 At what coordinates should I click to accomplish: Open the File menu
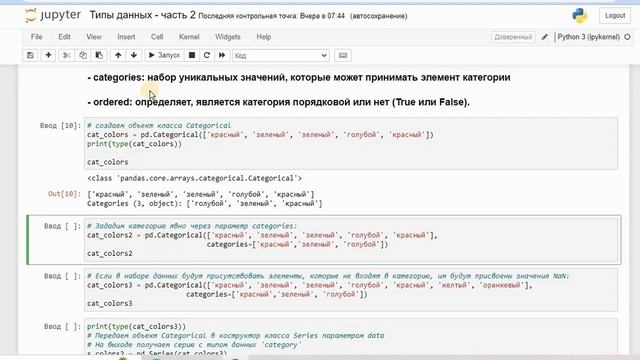click(37, 37)
